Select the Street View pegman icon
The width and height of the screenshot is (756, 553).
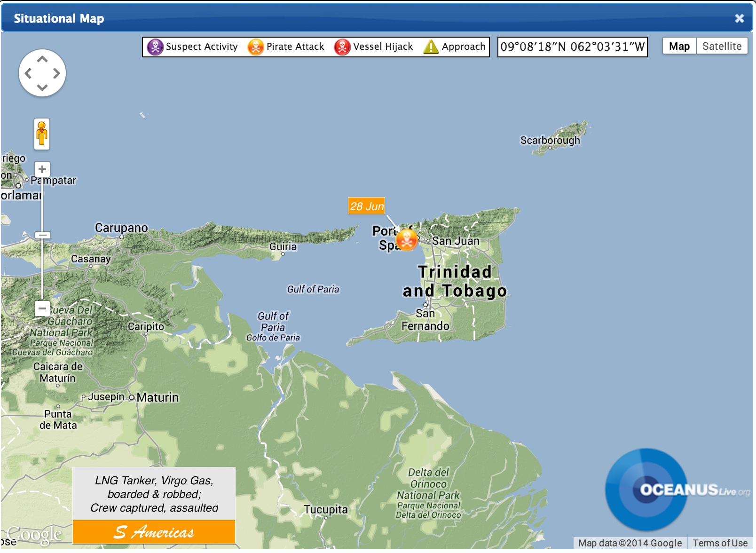42,134
